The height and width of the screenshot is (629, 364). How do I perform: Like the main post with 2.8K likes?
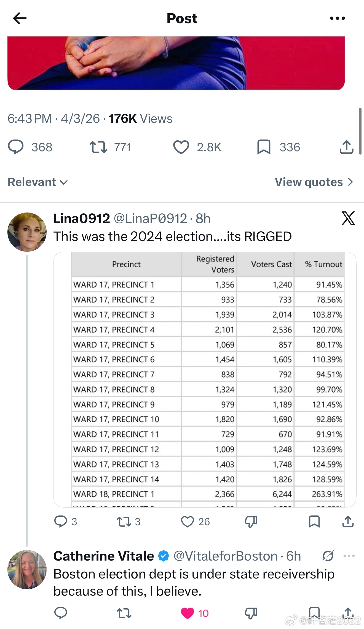[x=181, y=147]
